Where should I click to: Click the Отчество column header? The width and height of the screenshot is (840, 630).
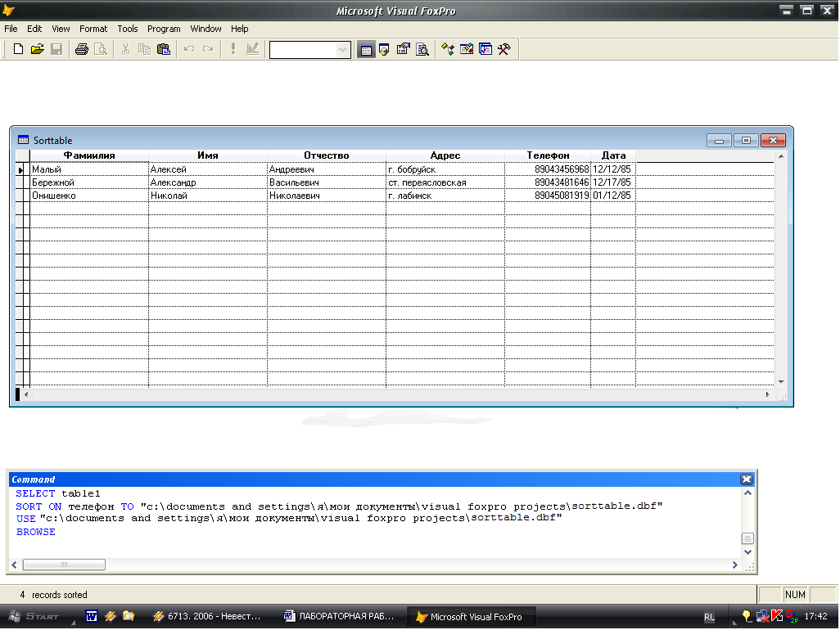click(327, 155)
